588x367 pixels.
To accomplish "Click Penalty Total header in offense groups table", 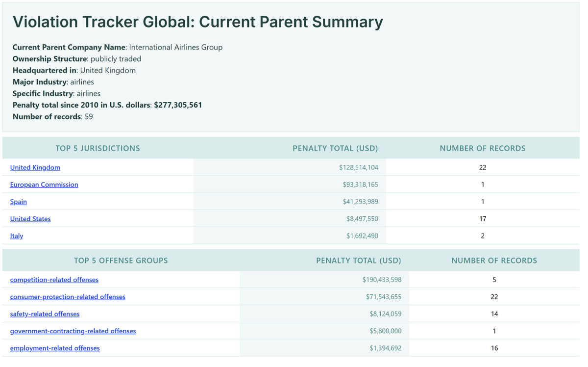I will (x=359, y=261).
